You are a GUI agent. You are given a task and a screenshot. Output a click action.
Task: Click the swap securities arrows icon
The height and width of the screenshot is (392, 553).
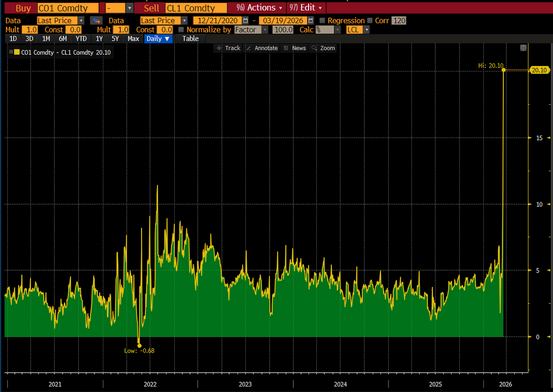coord(96,20)
